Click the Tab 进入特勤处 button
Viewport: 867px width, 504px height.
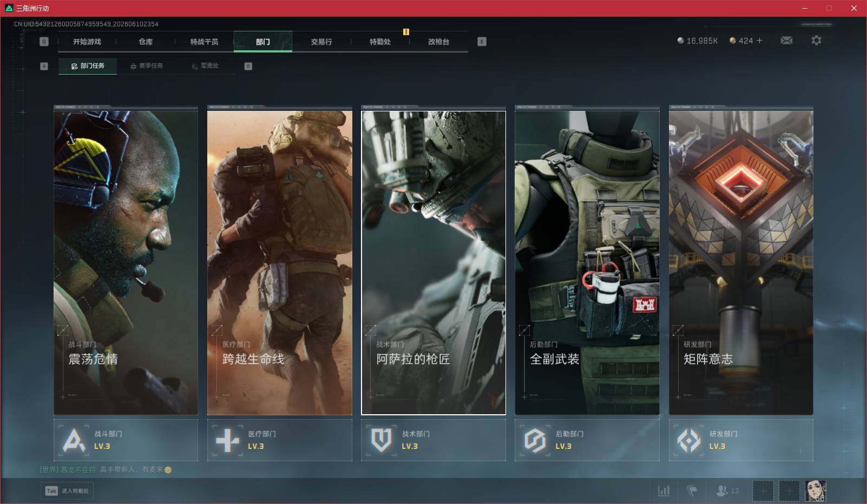[x=67, y=490]
